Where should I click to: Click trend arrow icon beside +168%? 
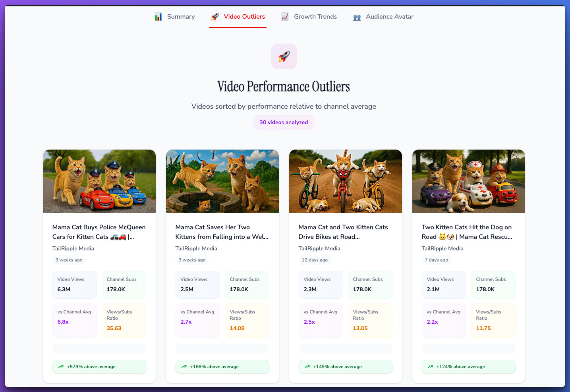pyautogui.click(x=184, y=367)
